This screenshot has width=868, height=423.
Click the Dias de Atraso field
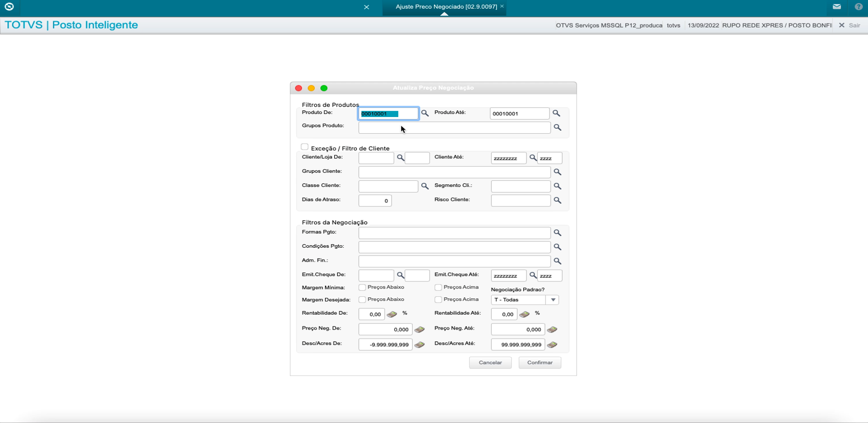(x=375, y=201)
